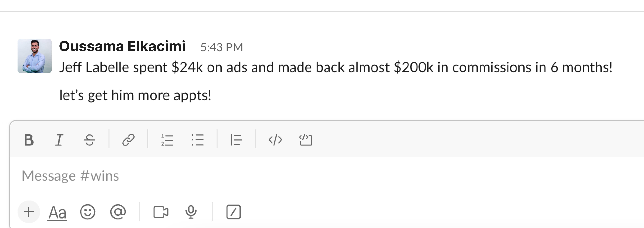Toggle italic text formatting
The height and width of the screenshot is (228, 644).
pos(59,139)
